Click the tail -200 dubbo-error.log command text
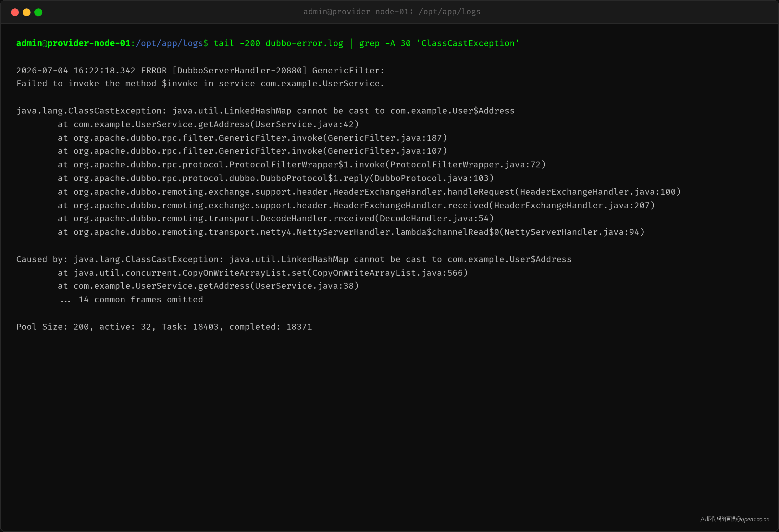The height and width of the screenshot is (532, 779). (278, 43)
